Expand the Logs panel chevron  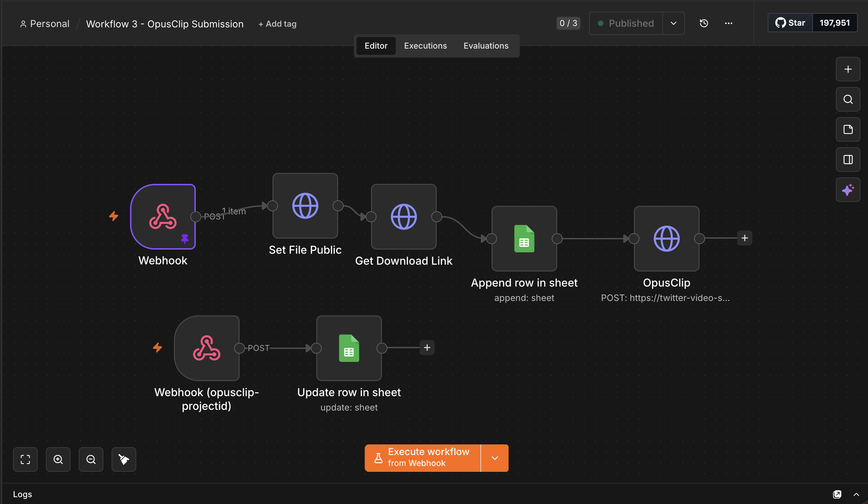point(856,494)
